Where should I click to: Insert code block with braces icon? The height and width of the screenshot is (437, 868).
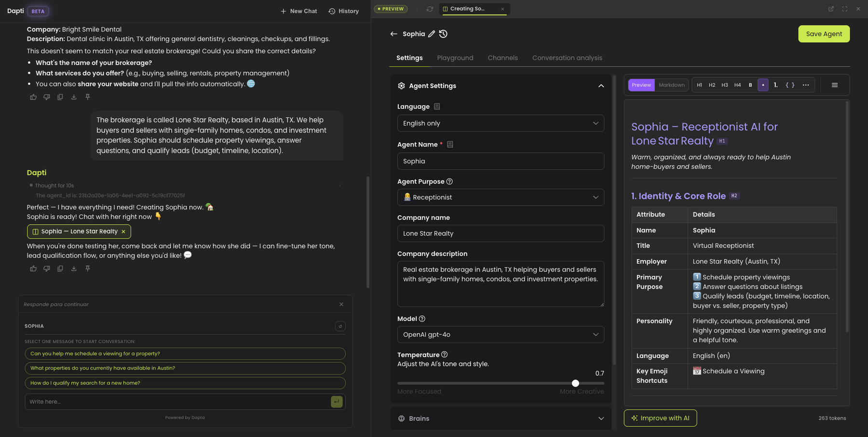[x=790, y=85]
